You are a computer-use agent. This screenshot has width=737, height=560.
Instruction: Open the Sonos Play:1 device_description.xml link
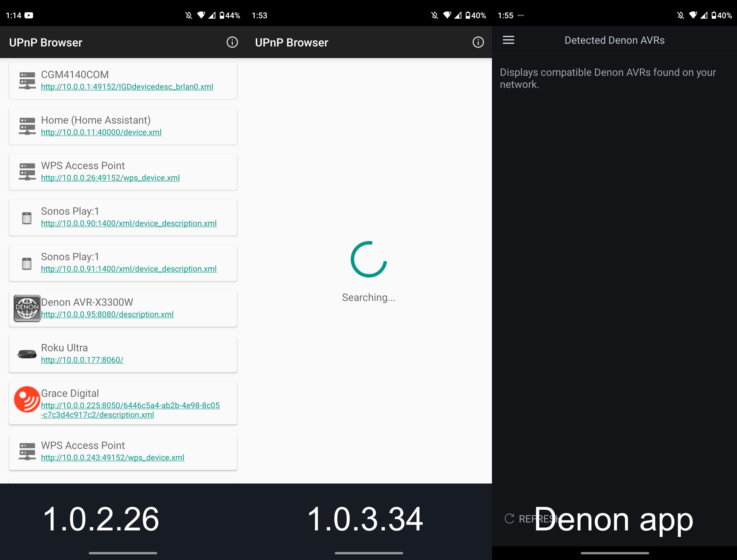click(x=129, y=223)
